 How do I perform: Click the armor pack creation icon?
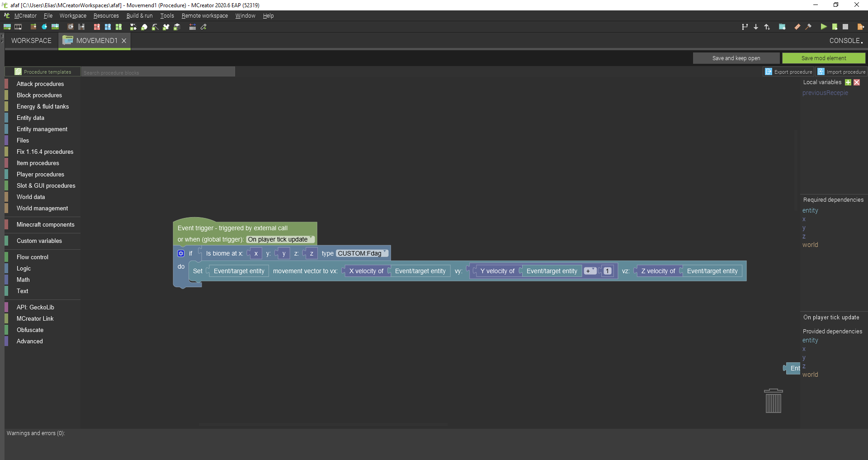[166, 27]
